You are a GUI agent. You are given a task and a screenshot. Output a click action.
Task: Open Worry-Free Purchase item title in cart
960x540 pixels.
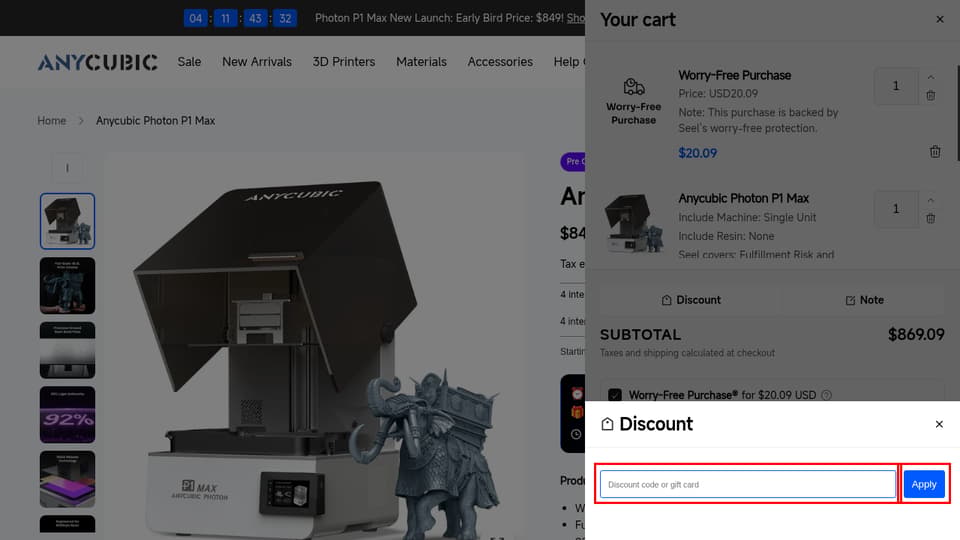click(734, 75)
